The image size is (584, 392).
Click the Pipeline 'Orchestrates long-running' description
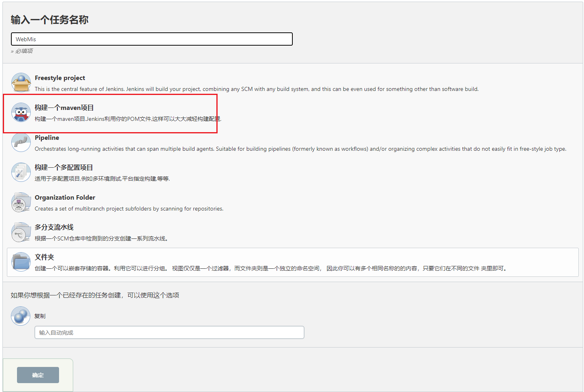300,149
